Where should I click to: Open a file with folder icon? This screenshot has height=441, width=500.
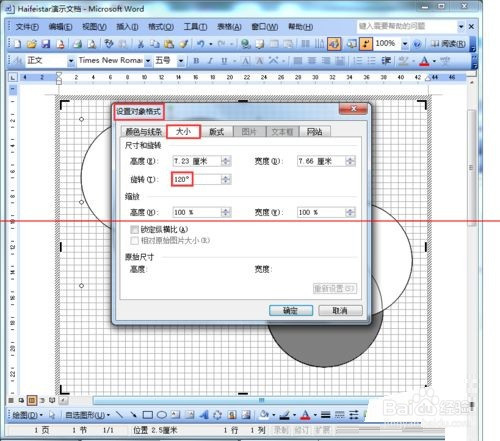[x=32, y=44]
